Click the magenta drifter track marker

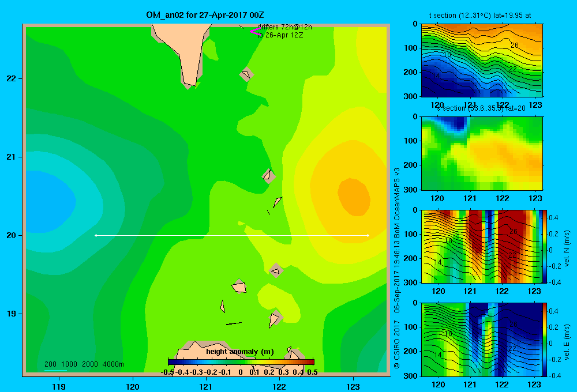pyautogui.click(x=255, y=32)
